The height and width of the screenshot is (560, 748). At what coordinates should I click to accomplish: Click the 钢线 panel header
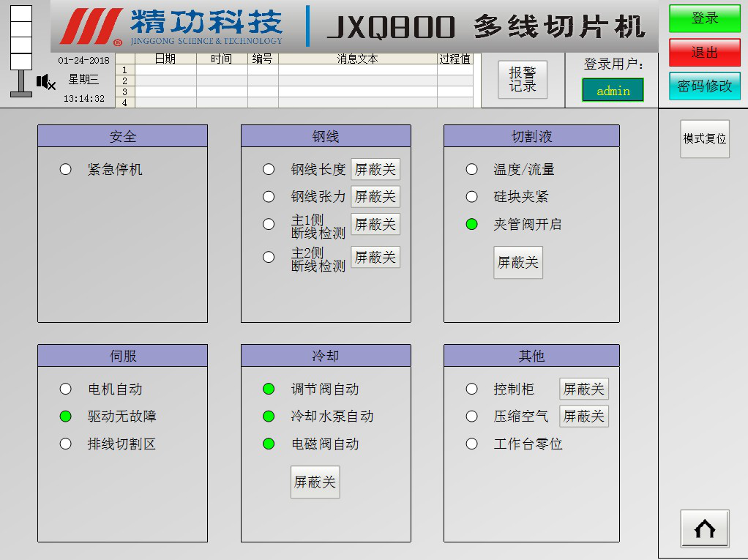tap(326, 136)
